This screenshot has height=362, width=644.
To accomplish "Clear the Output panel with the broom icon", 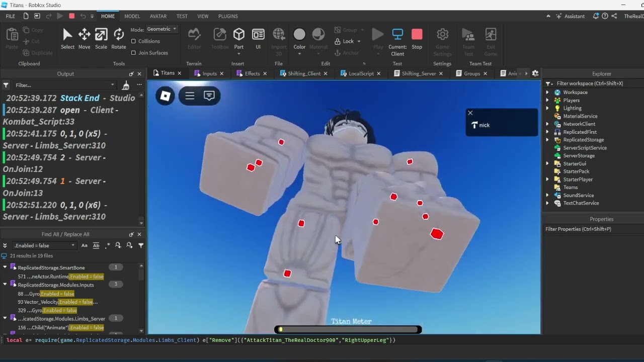I will 126,85.
